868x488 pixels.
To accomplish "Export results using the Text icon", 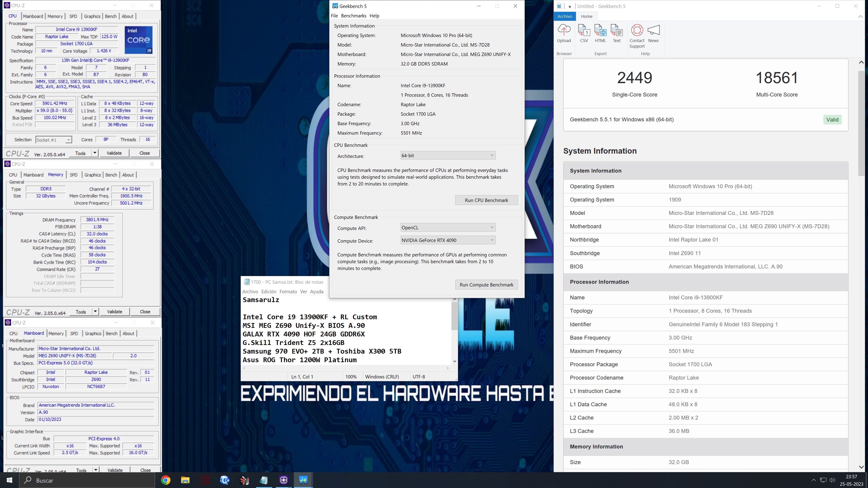I will [x=617, y=33].
